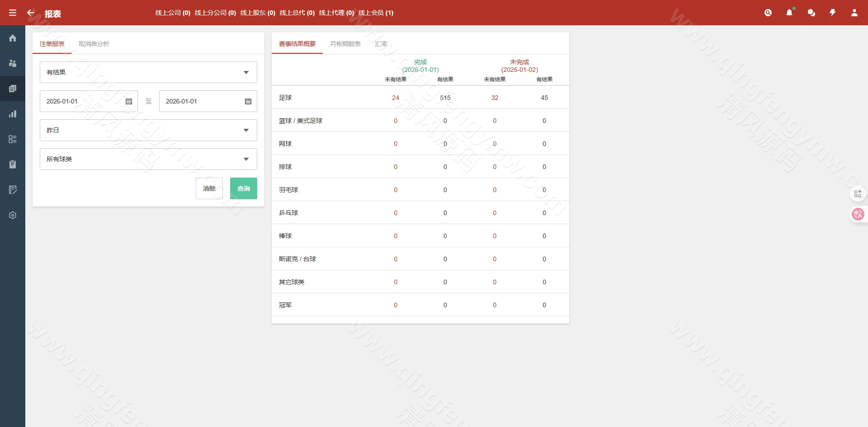
Task: Click the 查询 query button
Action: pyautogui.click(x=244, y=188)
